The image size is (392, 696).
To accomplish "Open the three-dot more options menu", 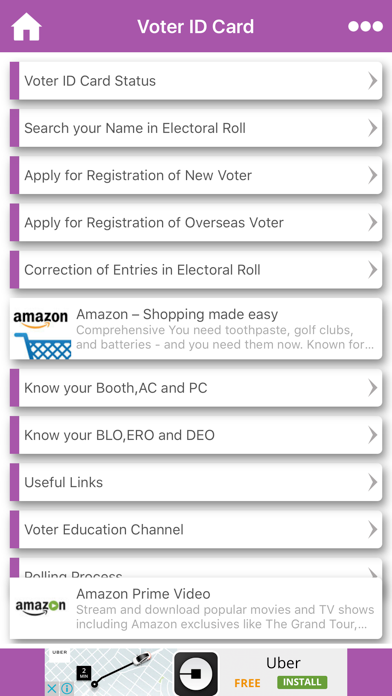I will click(365, 27).
